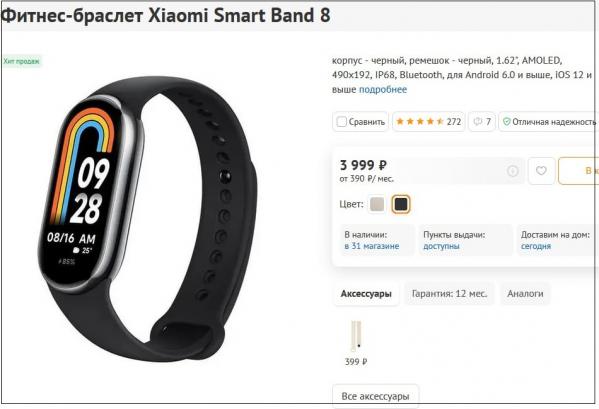Viewport: 599px width, 409px height.
Task: Switch to the Аксессуары tab
Action: (366, 294)
